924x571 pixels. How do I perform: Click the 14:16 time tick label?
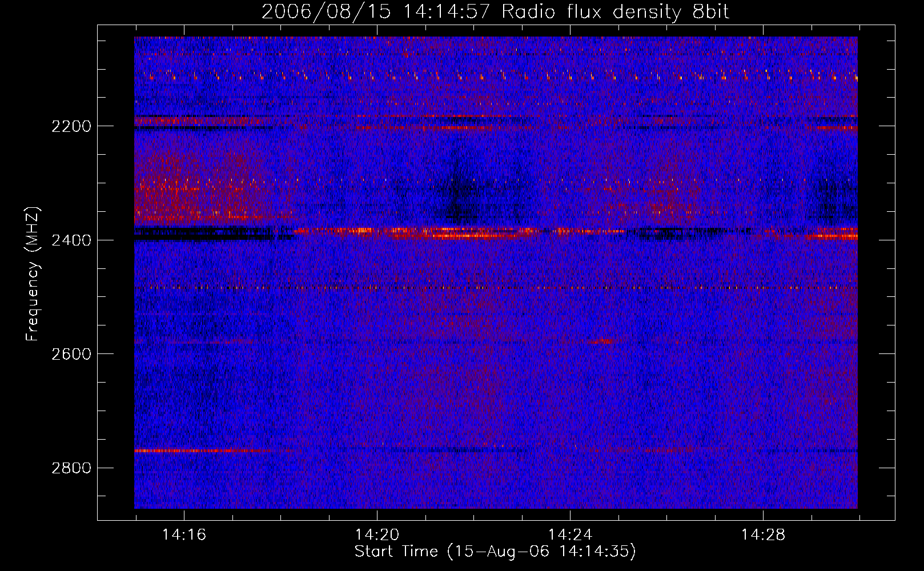(184, 535)
